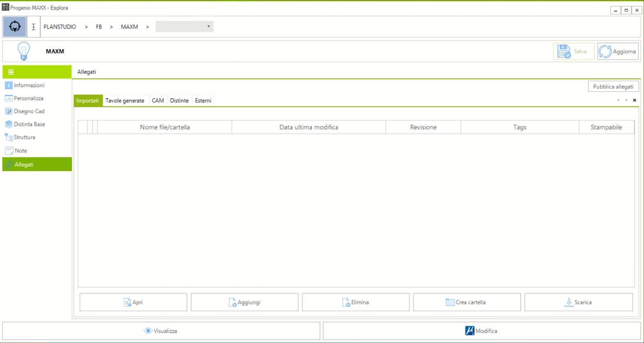The width and height of the screenshot is (644, 343).
Task: Click PLANSTUDIO in the breadcrumb
Action: [x=60, y=27]
